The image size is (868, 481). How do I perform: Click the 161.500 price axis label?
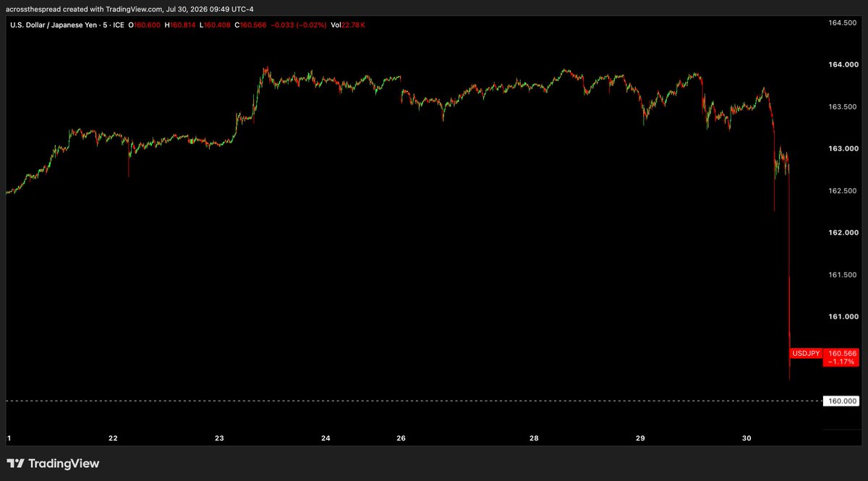coord(842,275)
